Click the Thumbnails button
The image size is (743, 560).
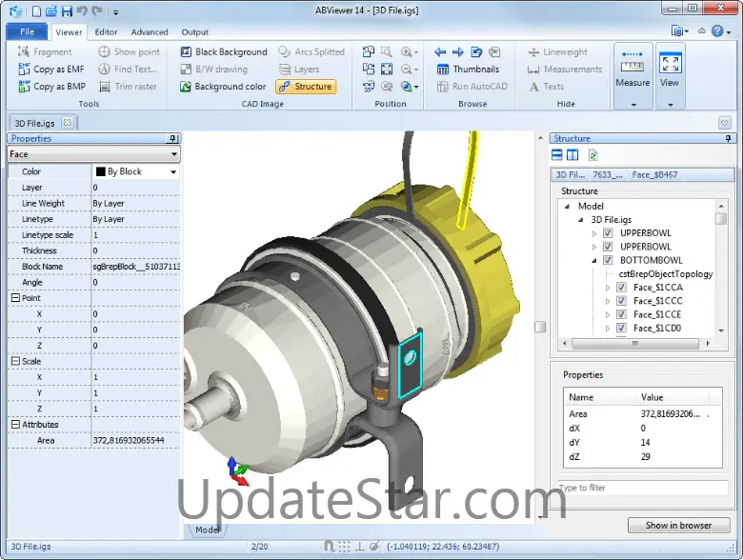coord(468,70)
